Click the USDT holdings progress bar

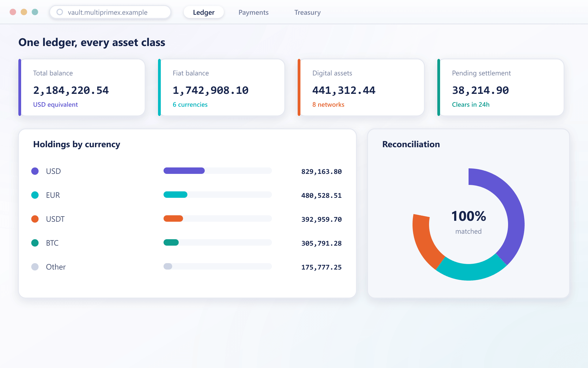tap(218, 219)
